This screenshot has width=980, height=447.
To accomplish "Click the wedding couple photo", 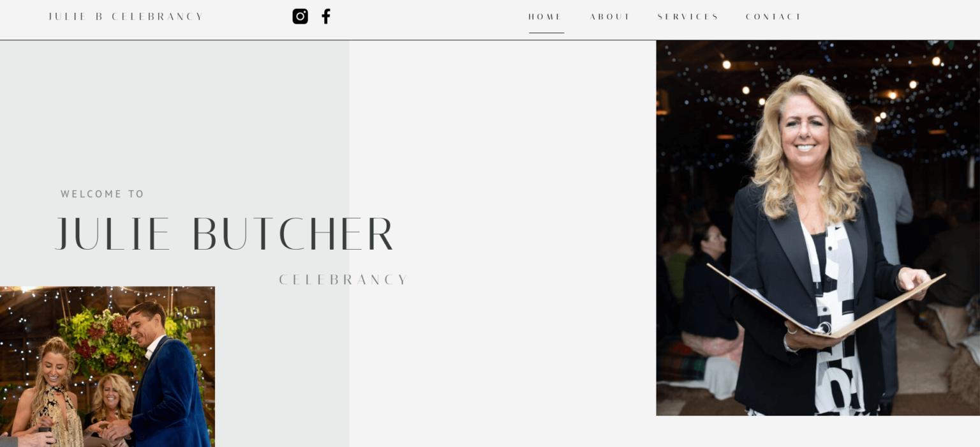I will pos(107,367).
